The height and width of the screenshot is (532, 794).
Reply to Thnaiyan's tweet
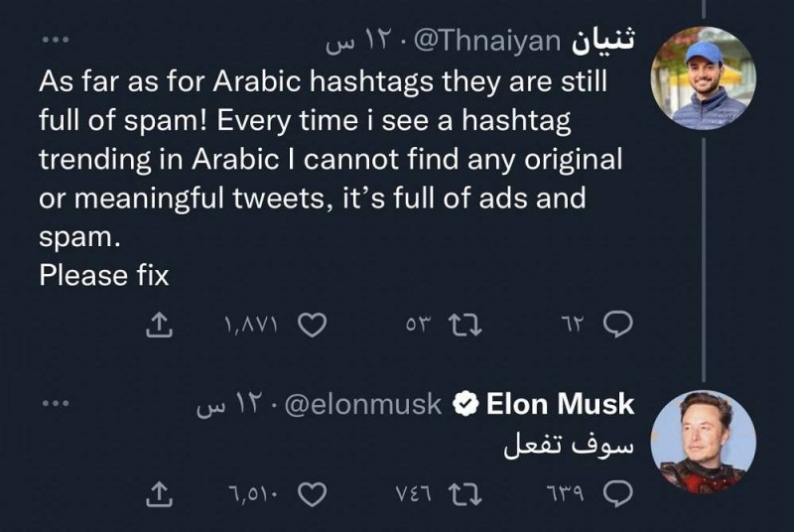(x=618, y=325)
